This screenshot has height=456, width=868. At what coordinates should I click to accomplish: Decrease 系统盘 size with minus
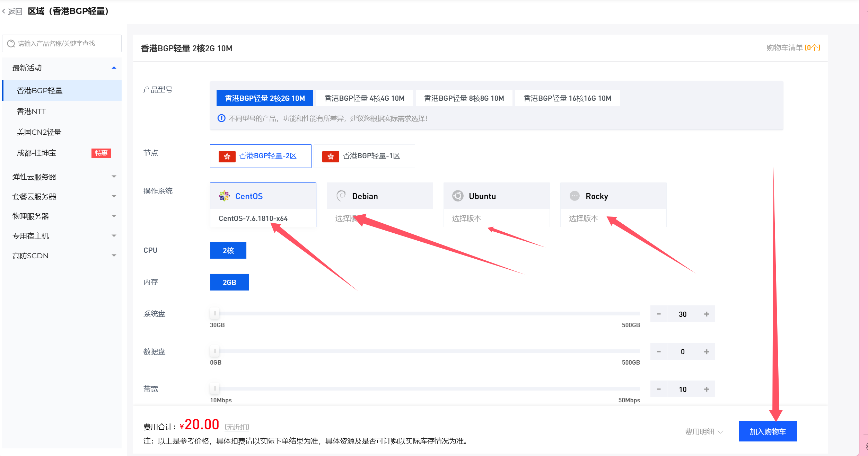point(659,314)
